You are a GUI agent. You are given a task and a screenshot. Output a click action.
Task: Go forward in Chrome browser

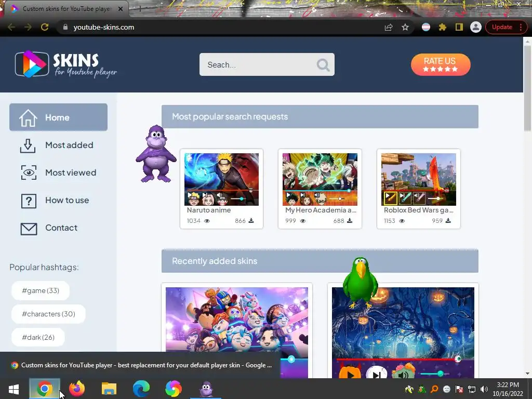pos(28,27)
